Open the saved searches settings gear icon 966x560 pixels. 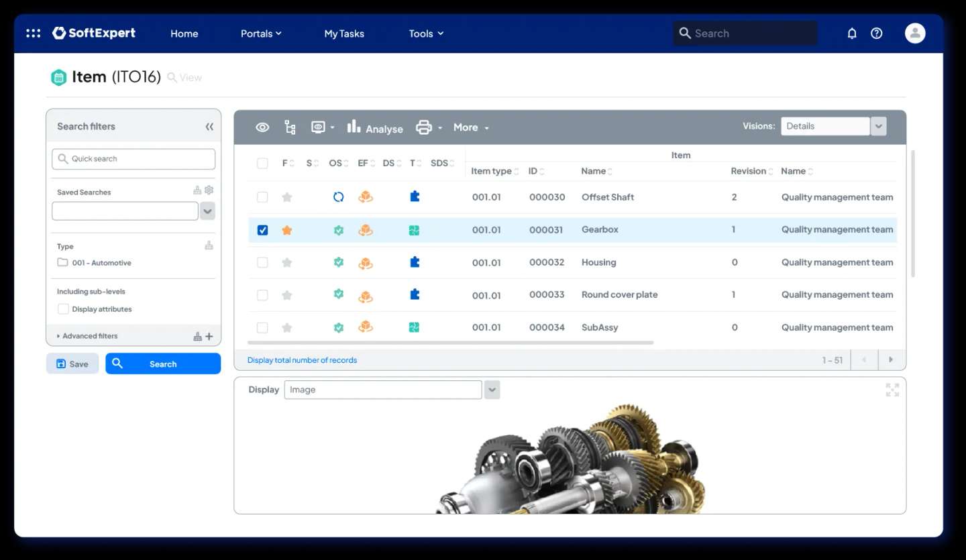(209, 190)
